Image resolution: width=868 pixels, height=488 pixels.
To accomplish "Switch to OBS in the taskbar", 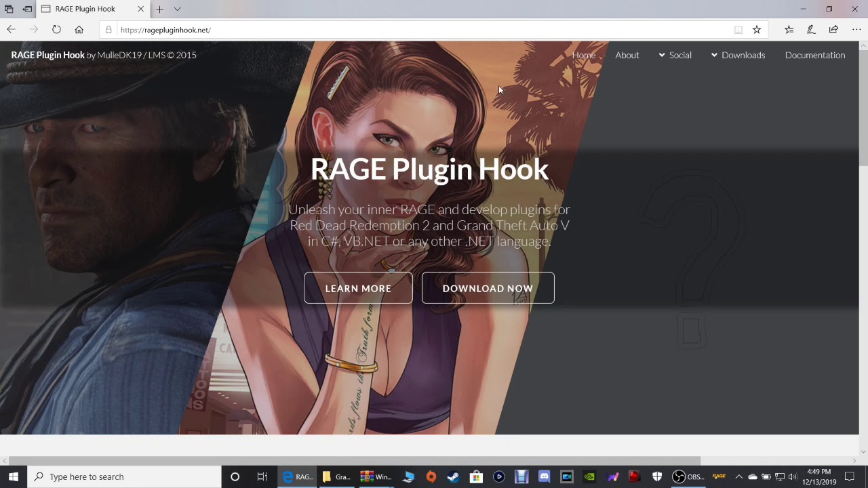I will coord(688,476).
